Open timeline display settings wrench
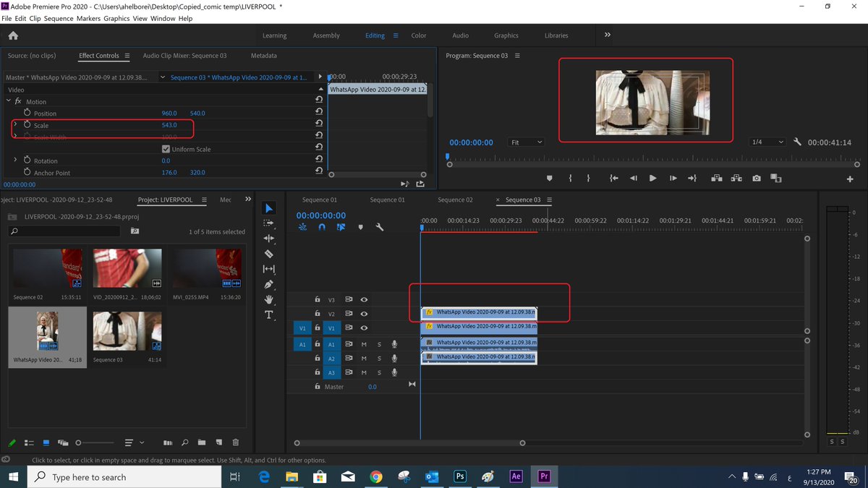 click(379, 227)
